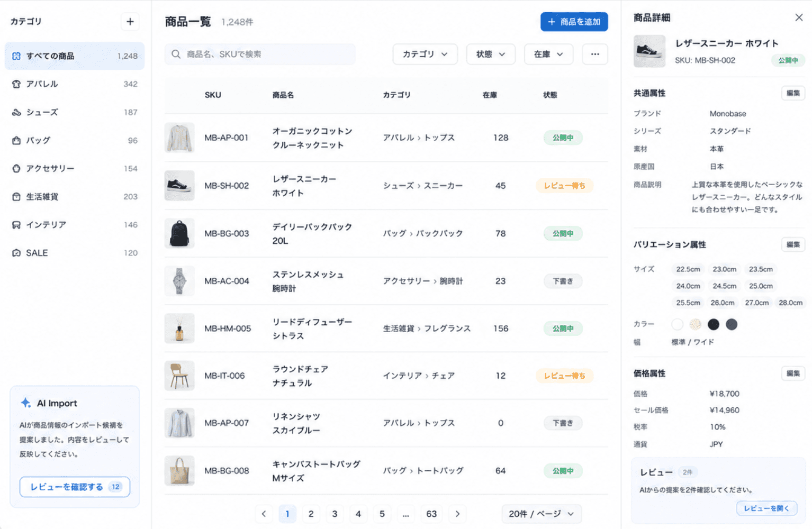This screenshot has width=812, height=529.
Task: Click レビューを確認する button
Action: pos(75,487)
